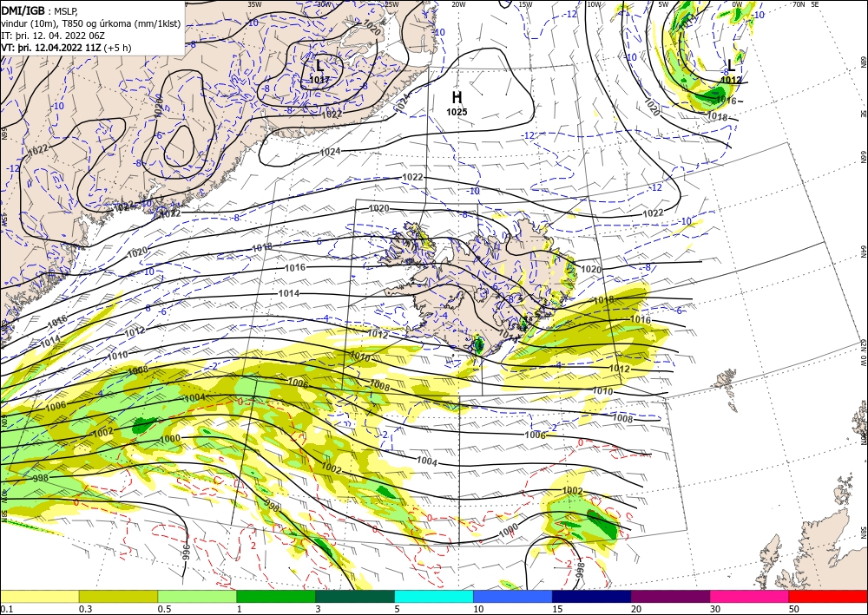Click the '1017' pressure value over Greenland
868x615 pixels.
tap(319, 80)
